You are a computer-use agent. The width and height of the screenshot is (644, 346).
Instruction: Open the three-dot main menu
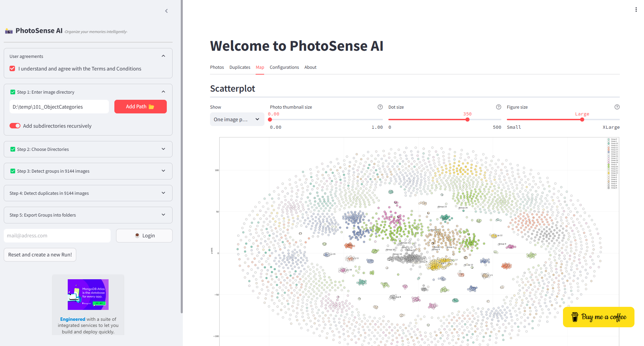(636, 10)
